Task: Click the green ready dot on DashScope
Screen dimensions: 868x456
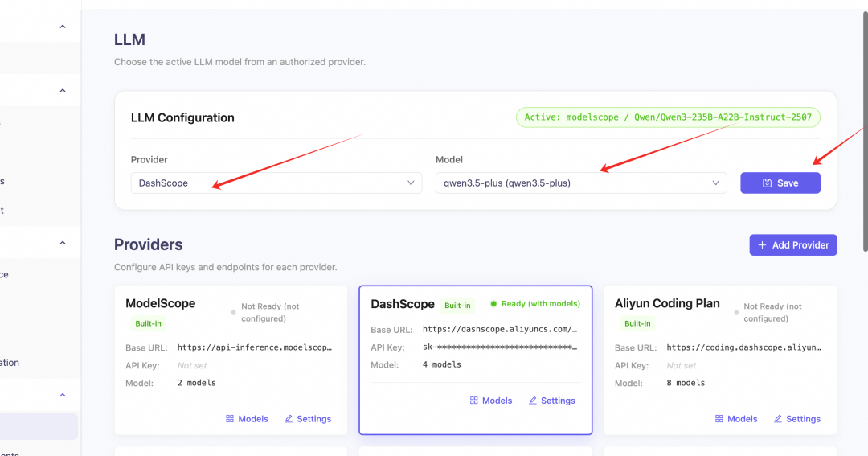Action: 493,304
